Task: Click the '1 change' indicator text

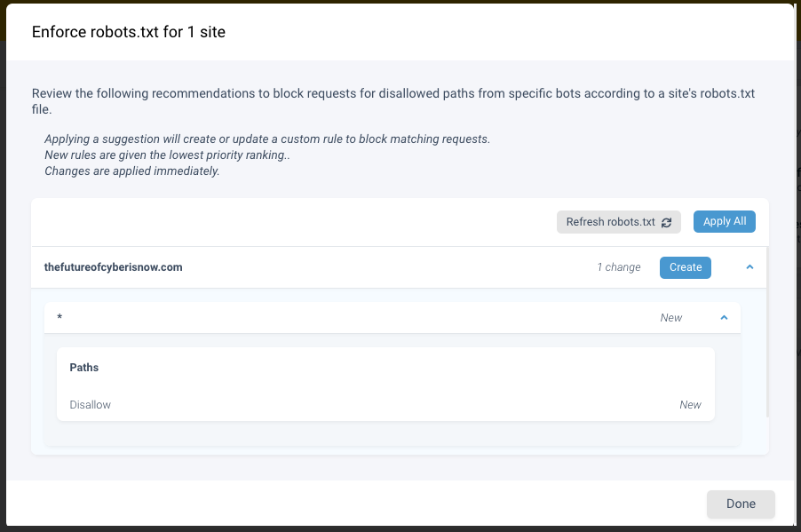Action: (619, 267)
